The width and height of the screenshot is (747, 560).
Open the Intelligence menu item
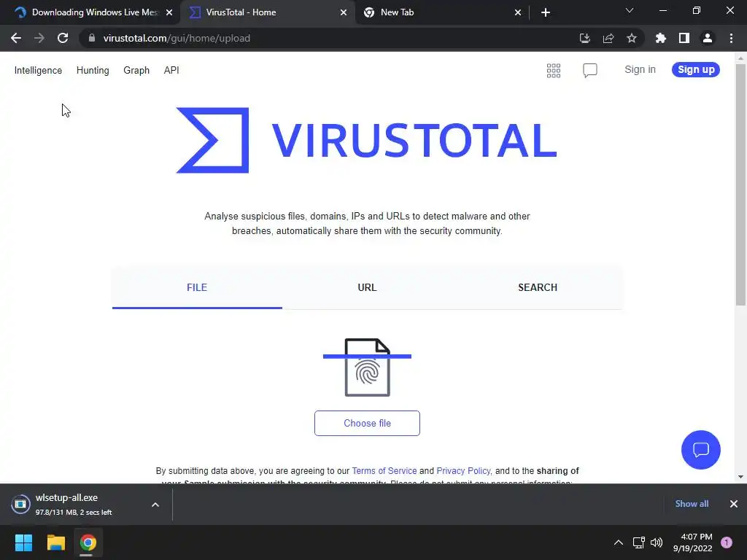38,71
